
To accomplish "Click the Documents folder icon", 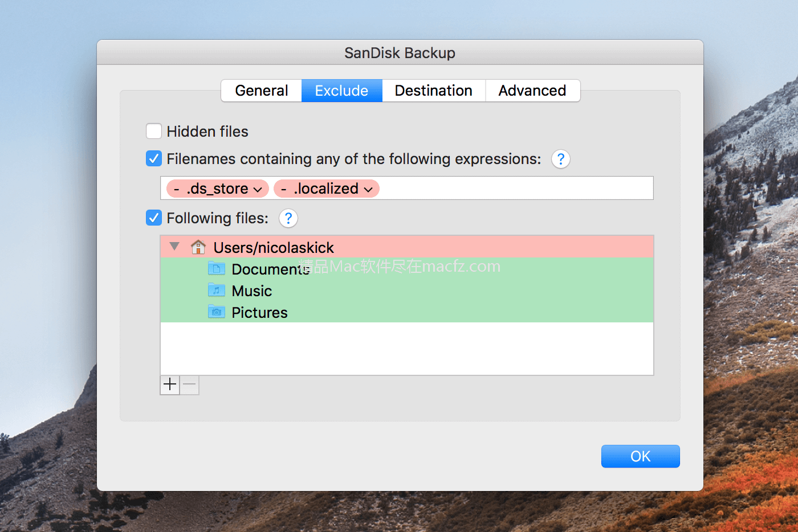I will click(217, 268).
